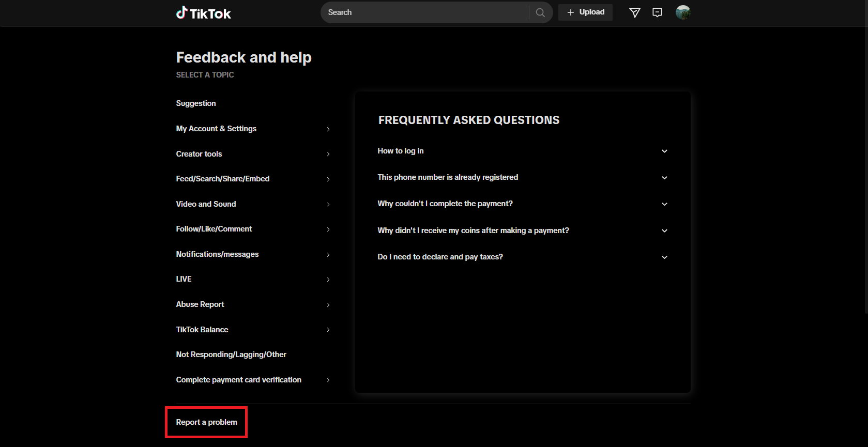Click chevron beside Video and Sound
Screen dimensions: 868x447
click(x=328, y=205)
